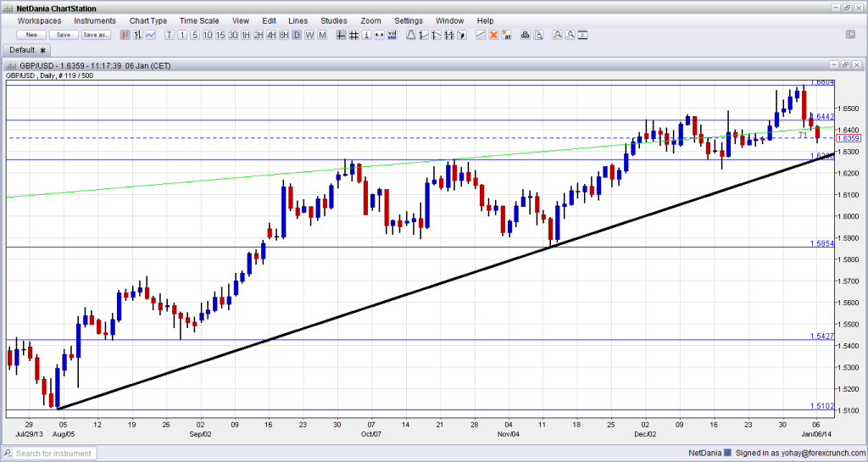Open the View menu

[241, 20]
